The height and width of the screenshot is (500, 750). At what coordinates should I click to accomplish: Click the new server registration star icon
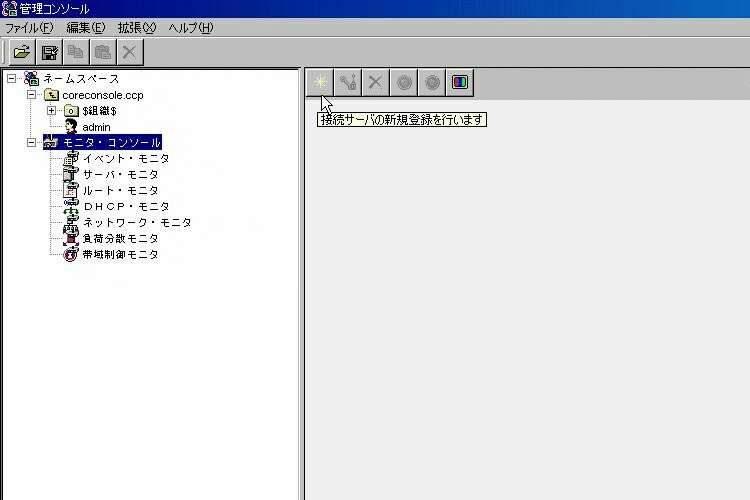click(320, 82)
